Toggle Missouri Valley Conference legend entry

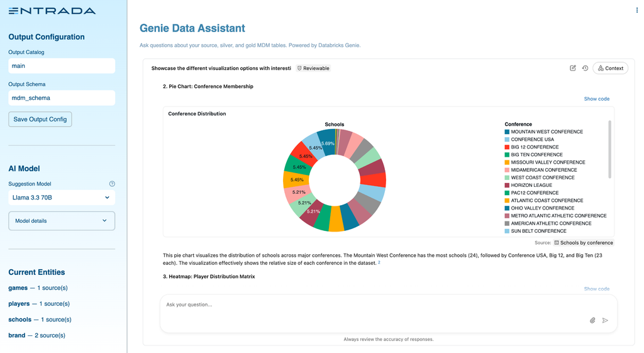click(545, 162)
